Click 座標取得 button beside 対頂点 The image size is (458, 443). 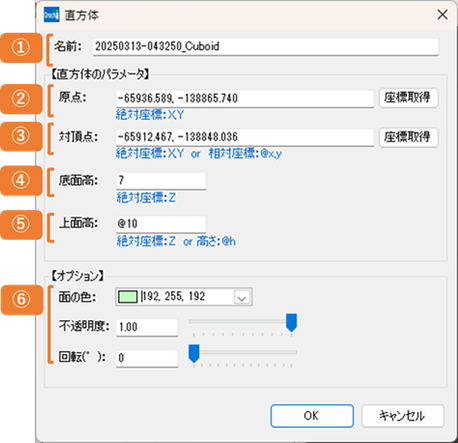point(408,137)
